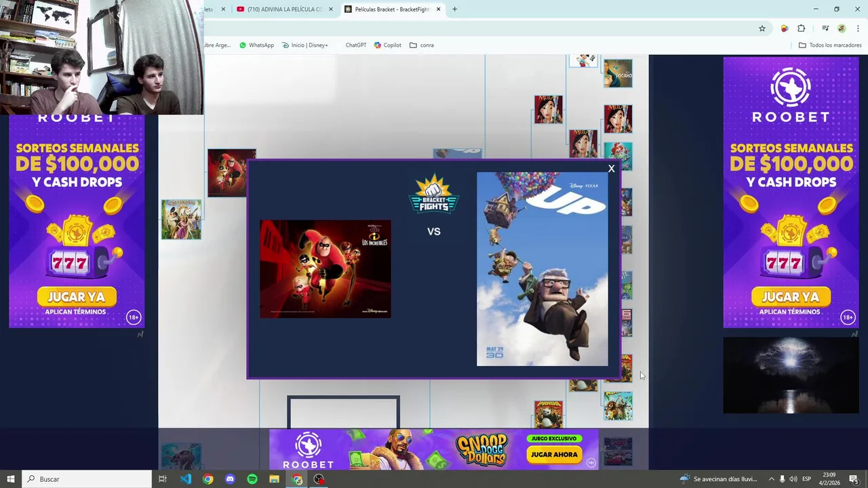Pick Los Increíbles poster in the matchup
Image resolution: width=868 pixels, height=488 pixels.
(x=325, y=269)
